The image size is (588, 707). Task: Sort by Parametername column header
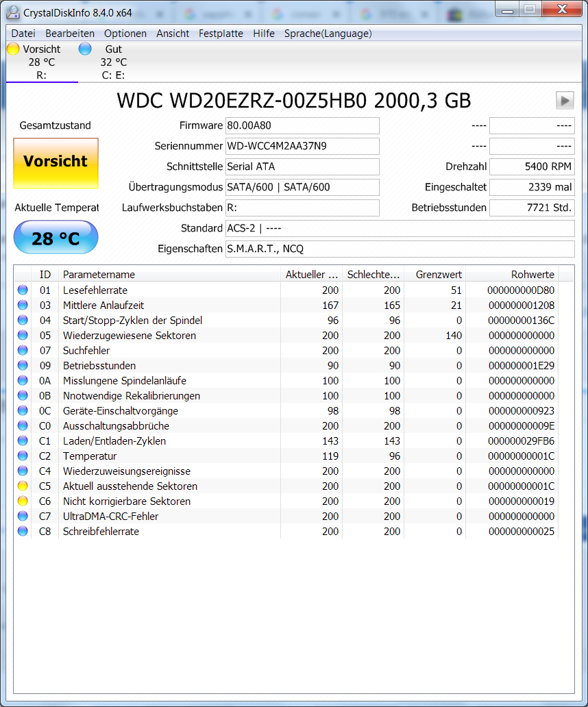169,274
